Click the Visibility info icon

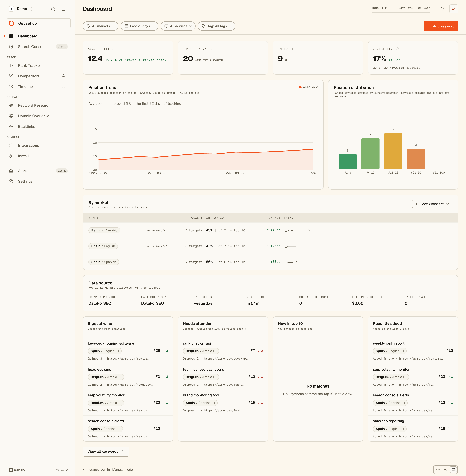397,49
